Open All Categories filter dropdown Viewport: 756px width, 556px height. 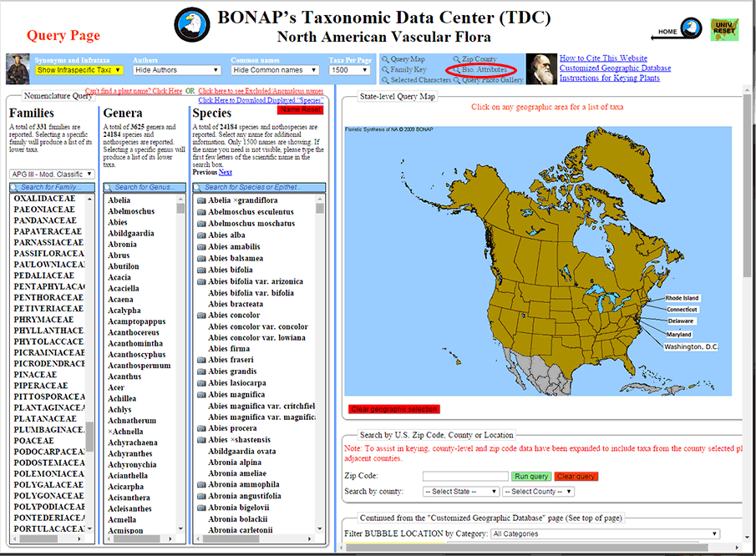[605, 533]
